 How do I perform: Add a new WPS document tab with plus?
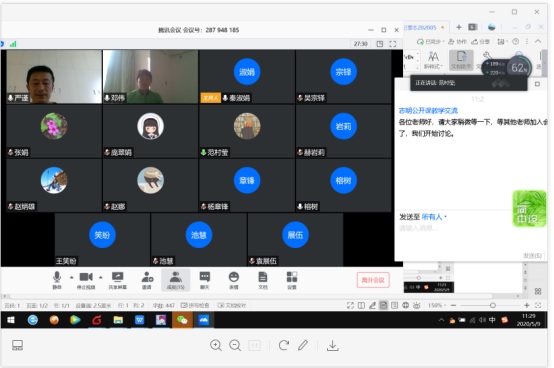(459, 27)
